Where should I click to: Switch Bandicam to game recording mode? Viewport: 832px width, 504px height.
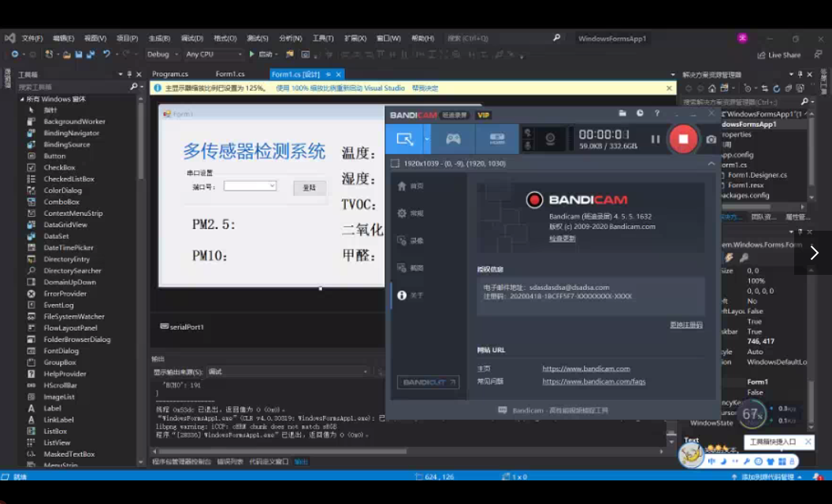(452, 139)
